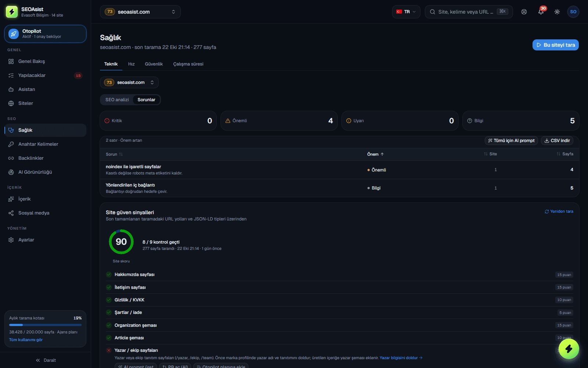Screen dimensions: 588x368
Task: Sort table by Sayfa column
Action: click(565, 154)
